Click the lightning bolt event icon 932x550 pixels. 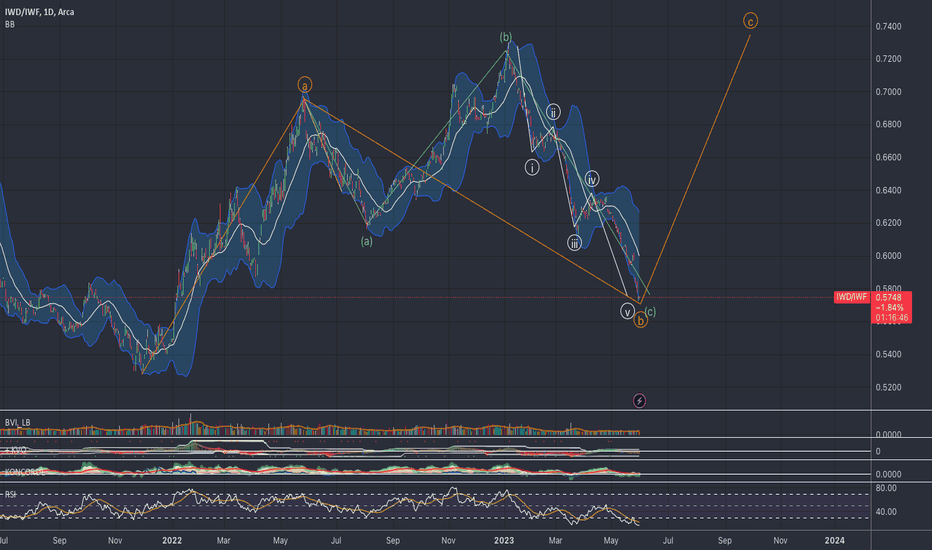639,401
